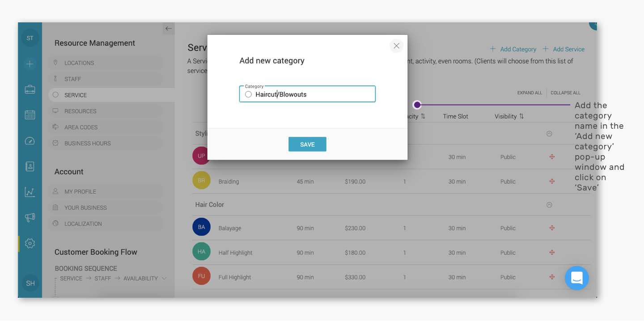This screenshot has height=321, width=644.
Task: Click the $330.00 price cell
Action: [x=355, y=277]
